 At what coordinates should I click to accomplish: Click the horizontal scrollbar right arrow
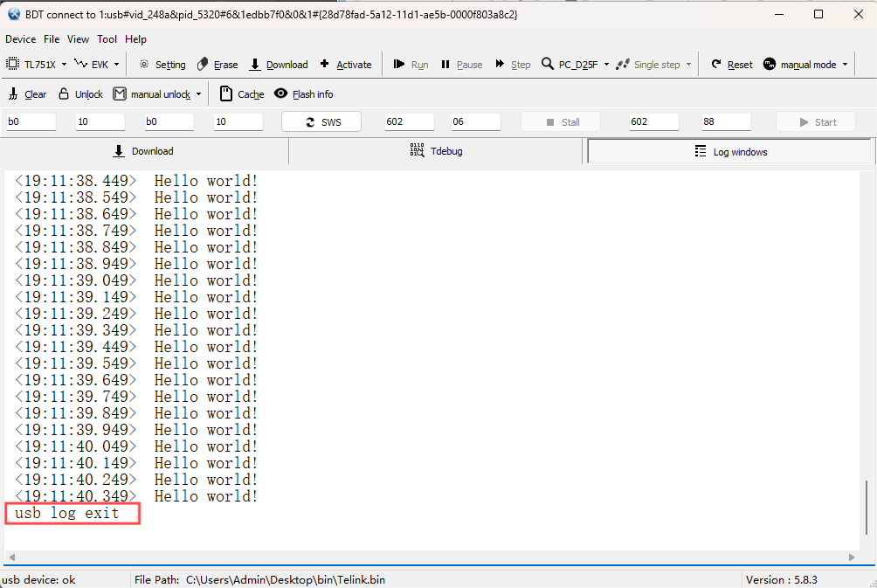click(x=852, y=557)
